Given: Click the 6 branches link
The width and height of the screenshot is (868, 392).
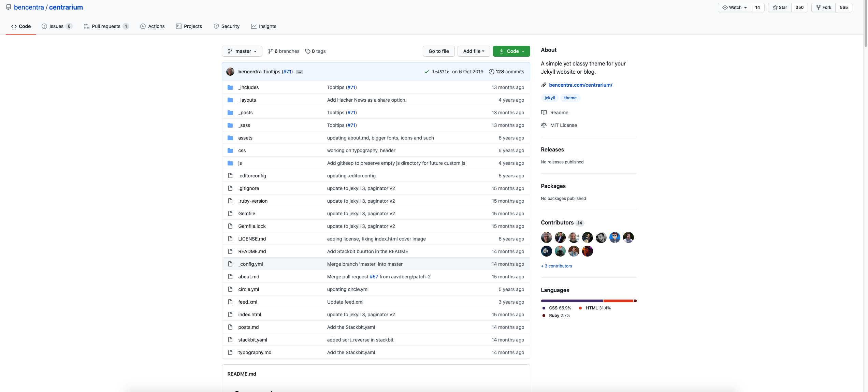Looking at the screenshot, I should pos(284,51).
